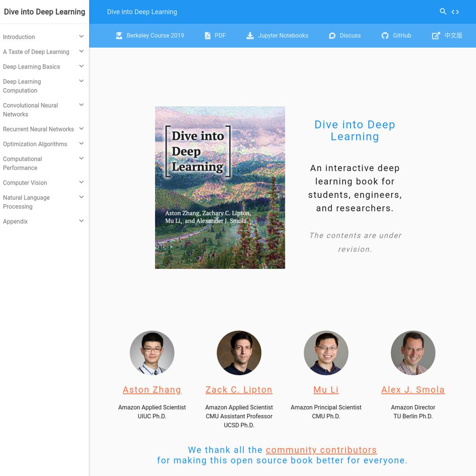
Task: Expand Computational Performance chevron
Action: click(x=81, y=159)
